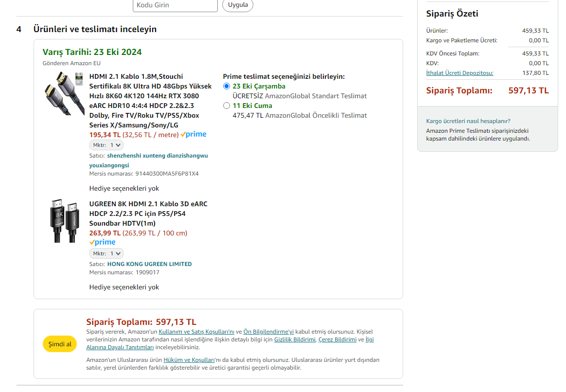Click Mersis numarası 91440300MA5F6P81X4
Image resolution: width=566 pixels, height=392 pixels.
click(x=144, y=174)
